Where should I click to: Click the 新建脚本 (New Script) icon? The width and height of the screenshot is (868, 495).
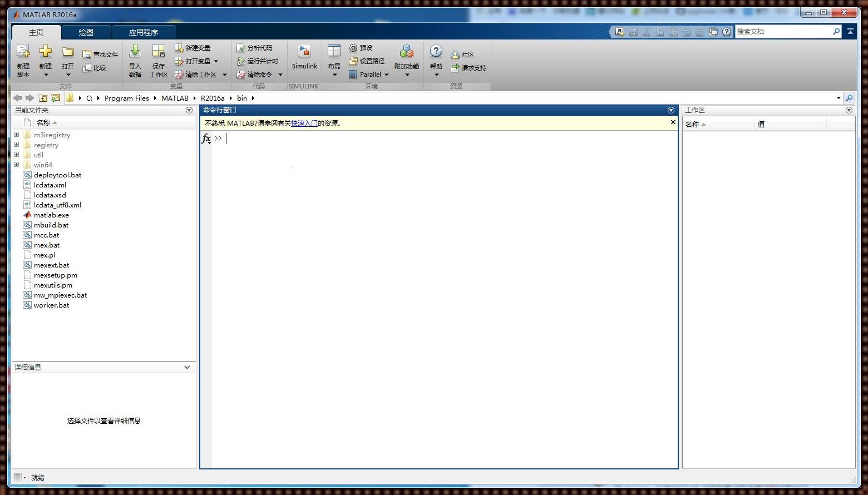point(23,52)
